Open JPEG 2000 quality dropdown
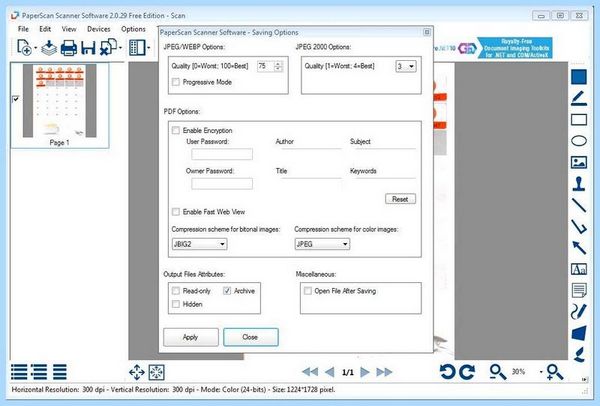 pos(406,66)
